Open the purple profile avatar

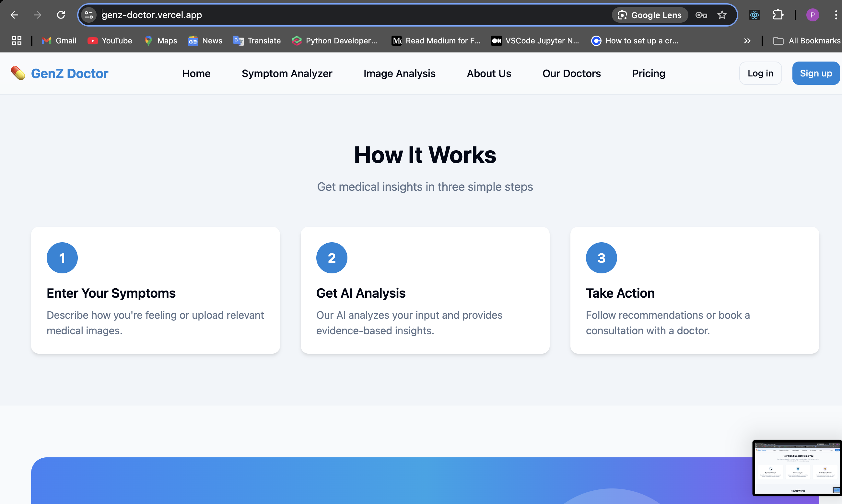click(813, 15)
